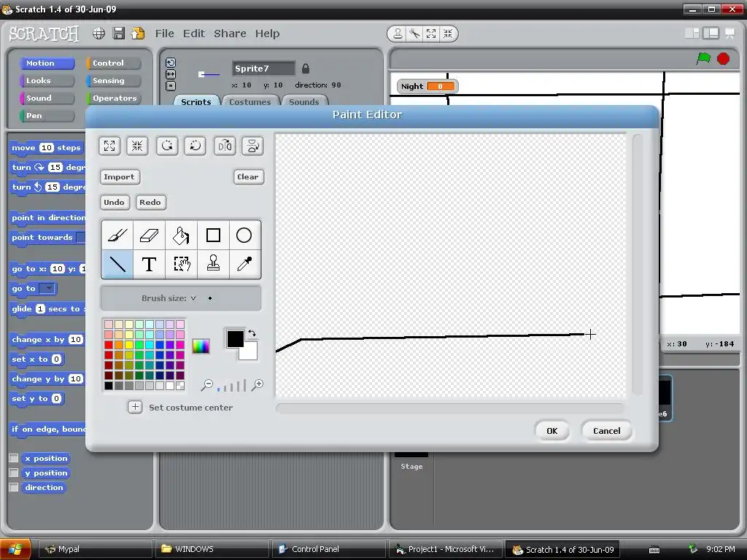Open Control Panel from the taskbar
The image size is (747, 560).
coord(328,549)
